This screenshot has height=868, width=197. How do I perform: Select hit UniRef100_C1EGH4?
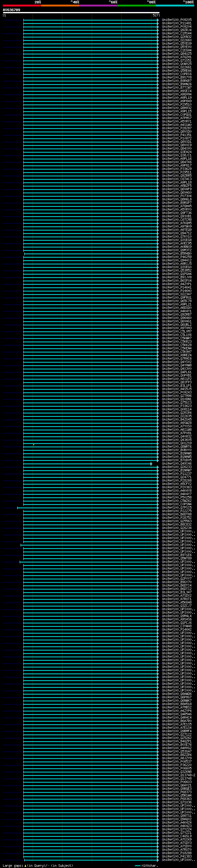tap(176, 50)
